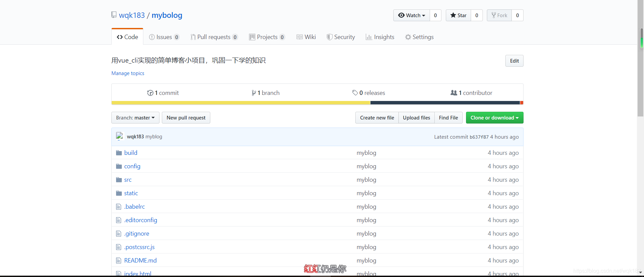The image size is (644, 277).
Task: Click the watchers count next to Watch
Action: pyautogui.click(x=435, y=15)
